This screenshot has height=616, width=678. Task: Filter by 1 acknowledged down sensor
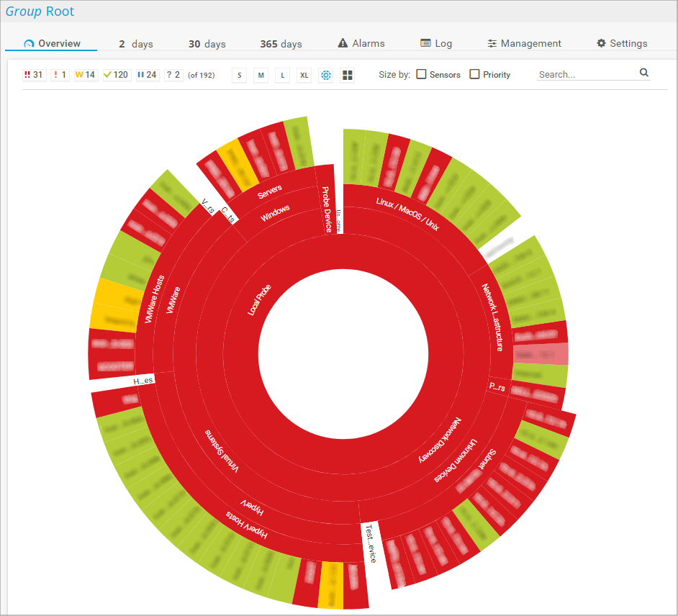point(60,75)
